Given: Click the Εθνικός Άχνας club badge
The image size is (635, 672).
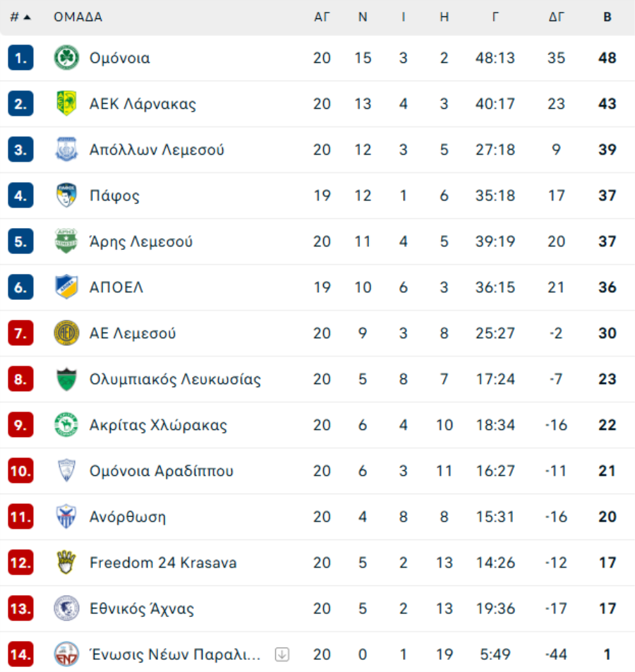Looking at the screenshot, I should click(66, 608).
